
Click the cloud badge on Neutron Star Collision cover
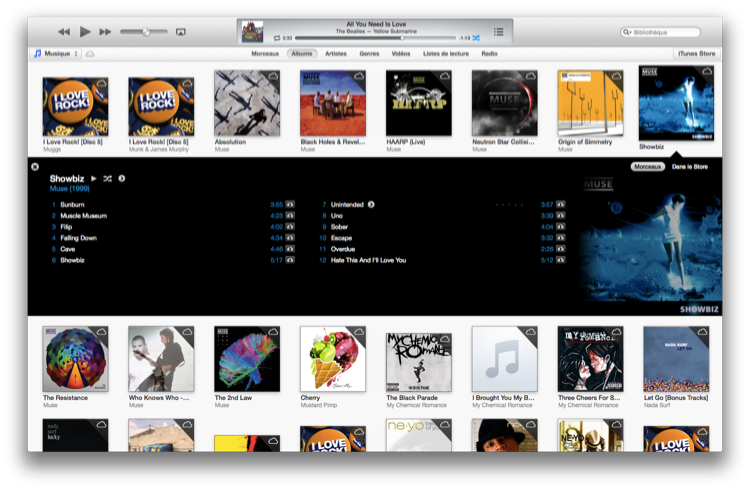tap(530, 76)
